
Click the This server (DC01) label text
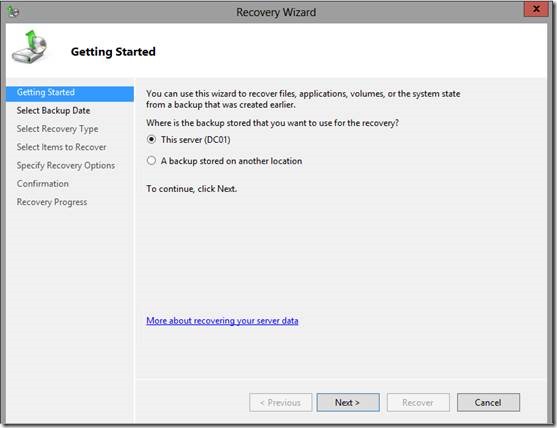point(196,140)
